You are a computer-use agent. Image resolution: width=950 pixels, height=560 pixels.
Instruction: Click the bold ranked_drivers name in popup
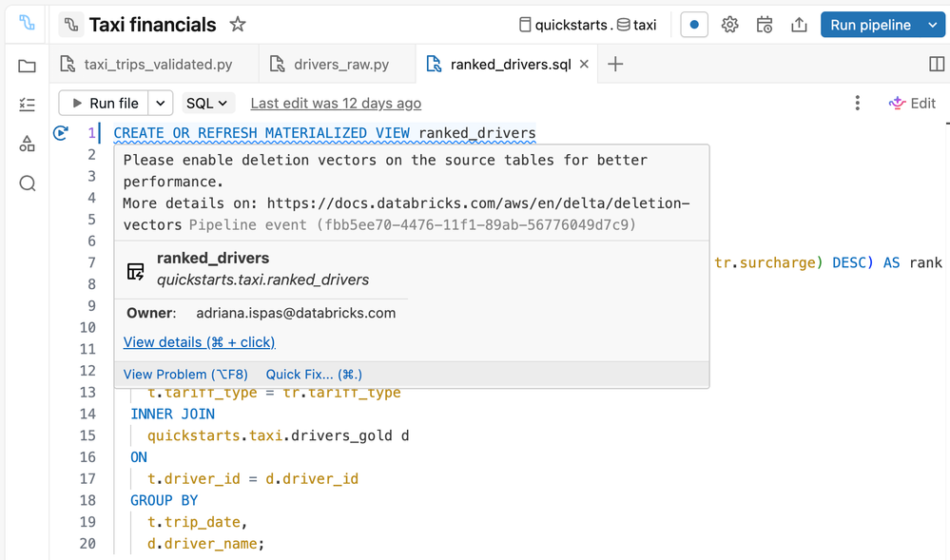(x=213, y=259)
